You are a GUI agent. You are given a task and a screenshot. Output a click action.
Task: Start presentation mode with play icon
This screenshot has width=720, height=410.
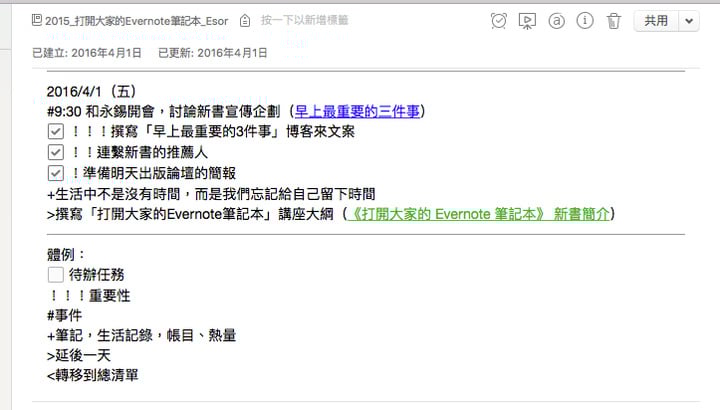tap(528, 20)
